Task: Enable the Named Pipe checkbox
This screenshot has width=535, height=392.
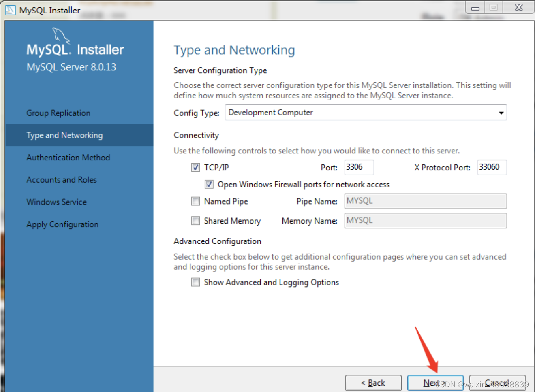Action: (x=195, y=201)
